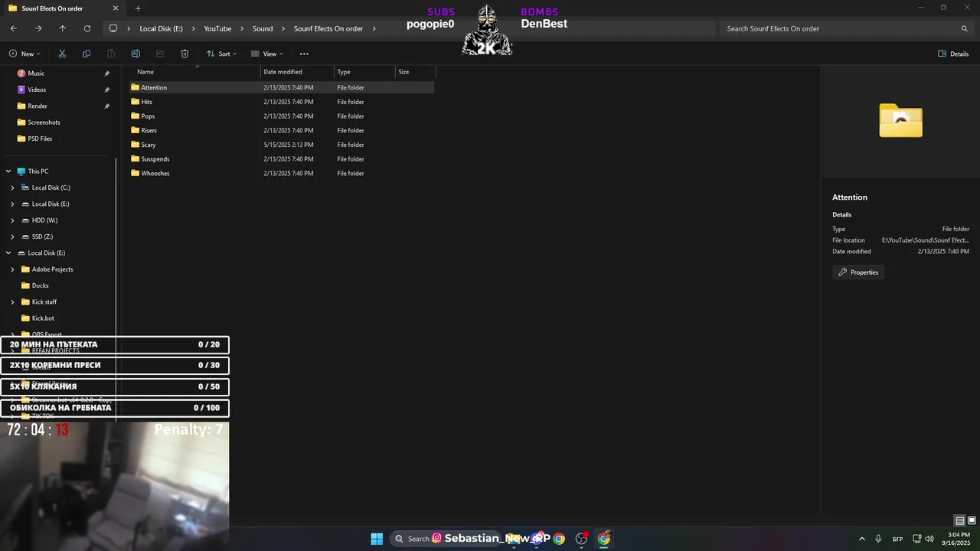The image size is (980, 551).
Task: Expand SSD (Z:) drive node
Action: click(12, 236)
